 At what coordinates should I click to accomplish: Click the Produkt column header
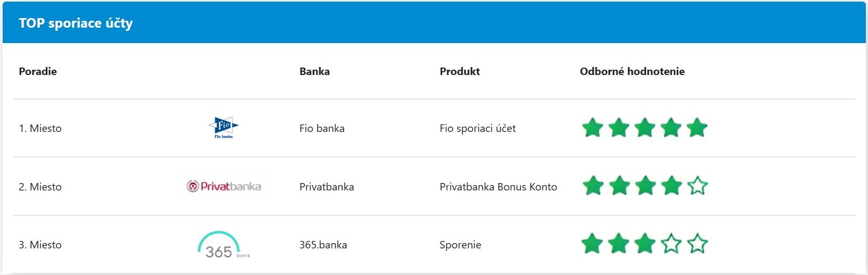[x=460, y=71]
